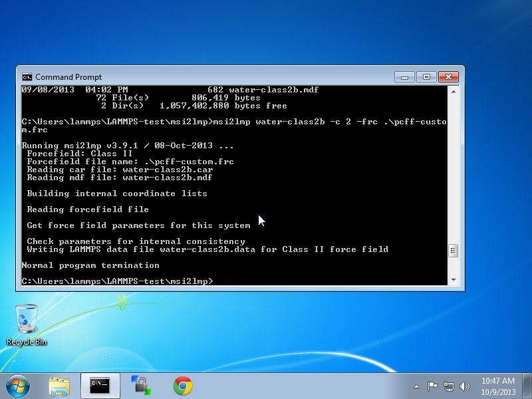The image size is (532, 399).
Task: Click the '2 Dir(s) 1,057,402,880 bytes free' line
Action: 194,106
